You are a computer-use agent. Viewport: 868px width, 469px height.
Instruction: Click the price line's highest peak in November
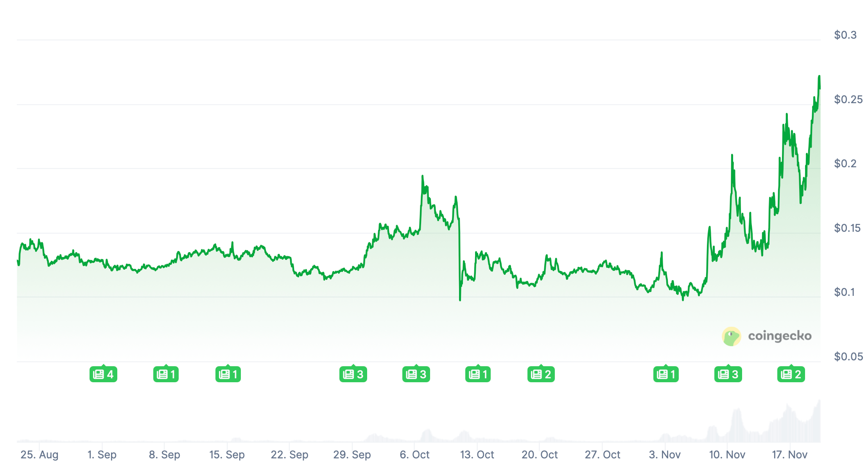click(819, 77)
